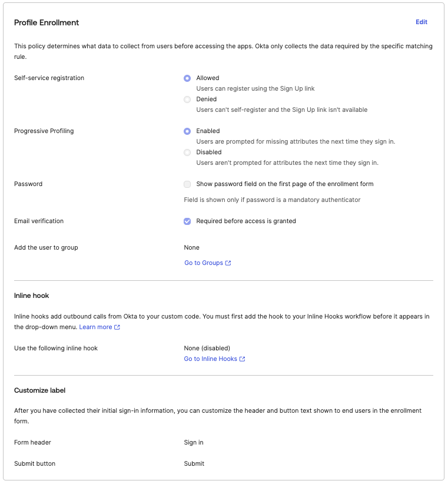Image resolution: width=448 pixels, height=484 pixels.
Task: Open Go to Inline Hooks
Action: (x=211, y=359)
